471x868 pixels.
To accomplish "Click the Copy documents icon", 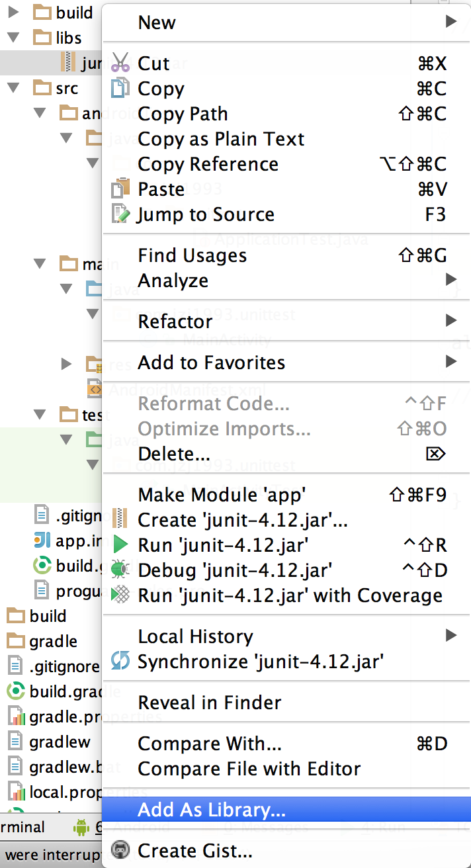I will point(120,88).
